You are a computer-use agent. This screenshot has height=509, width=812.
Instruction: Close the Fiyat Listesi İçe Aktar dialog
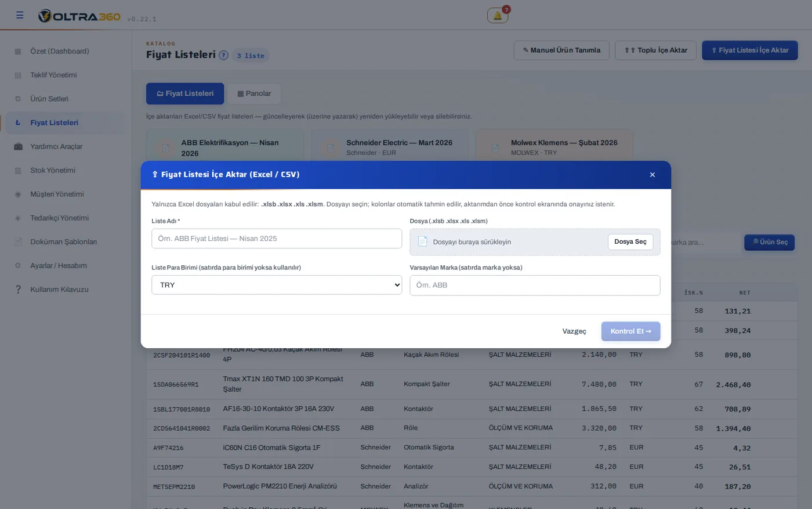[x=652, y=175]
